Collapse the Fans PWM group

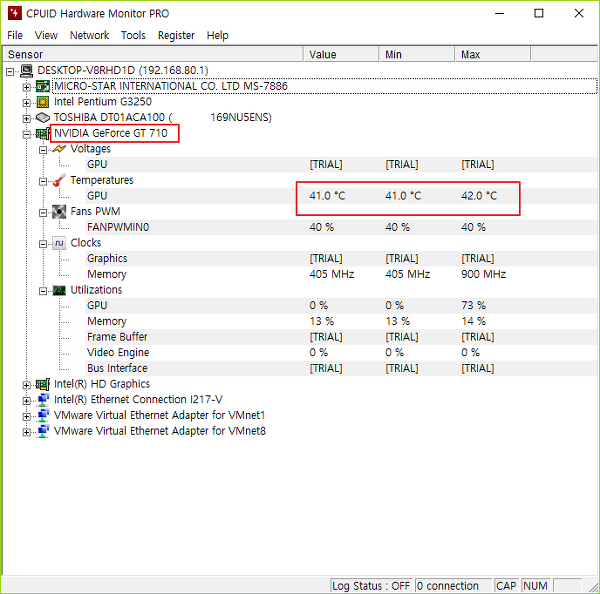tap(43, 213)
